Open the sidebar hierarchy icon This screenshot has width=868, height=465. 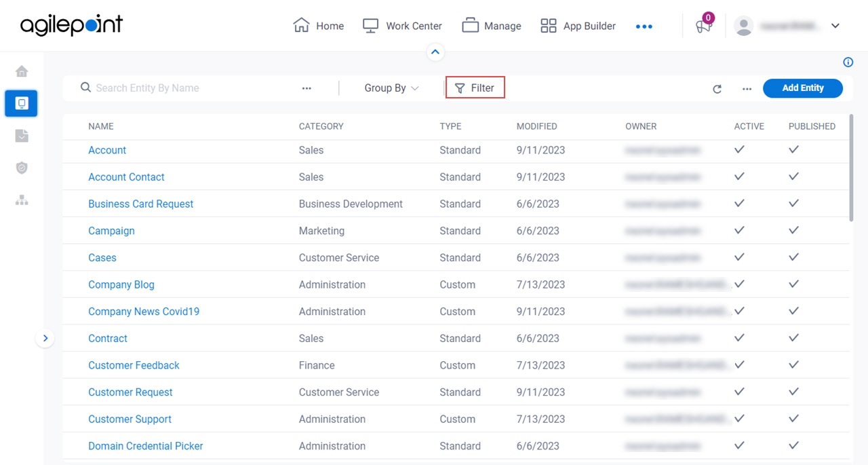coord(22,200)
